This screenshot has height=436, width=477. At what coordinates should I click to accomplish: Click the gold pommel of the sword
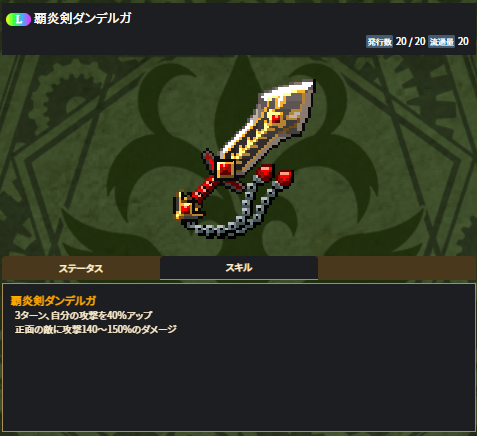point(186,207)
